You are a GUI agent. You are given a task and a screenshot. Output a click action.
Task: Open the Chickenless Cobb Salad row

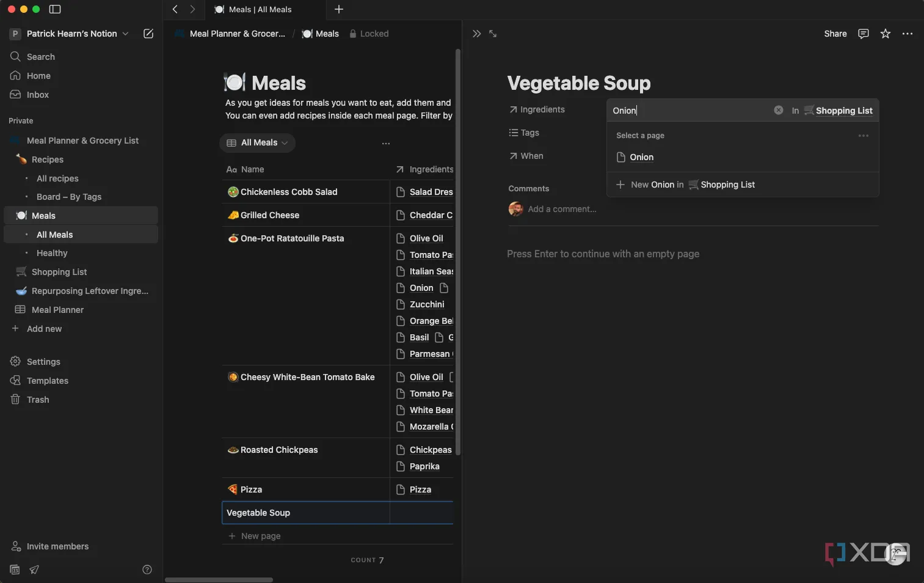pyautogui.click(x=289, y=192)
